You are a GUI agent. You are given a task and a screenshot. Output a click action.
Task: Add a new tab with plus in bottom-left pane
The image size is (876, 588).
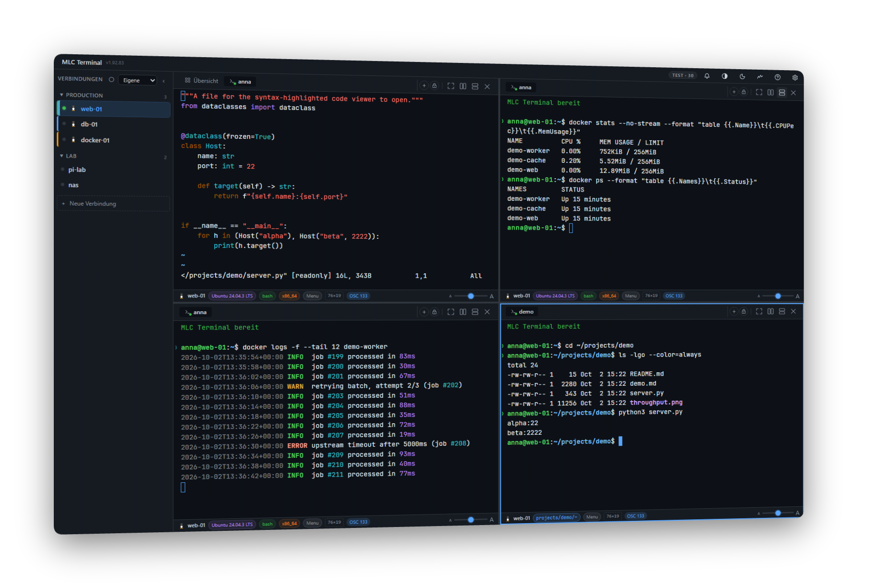[424, 312]
